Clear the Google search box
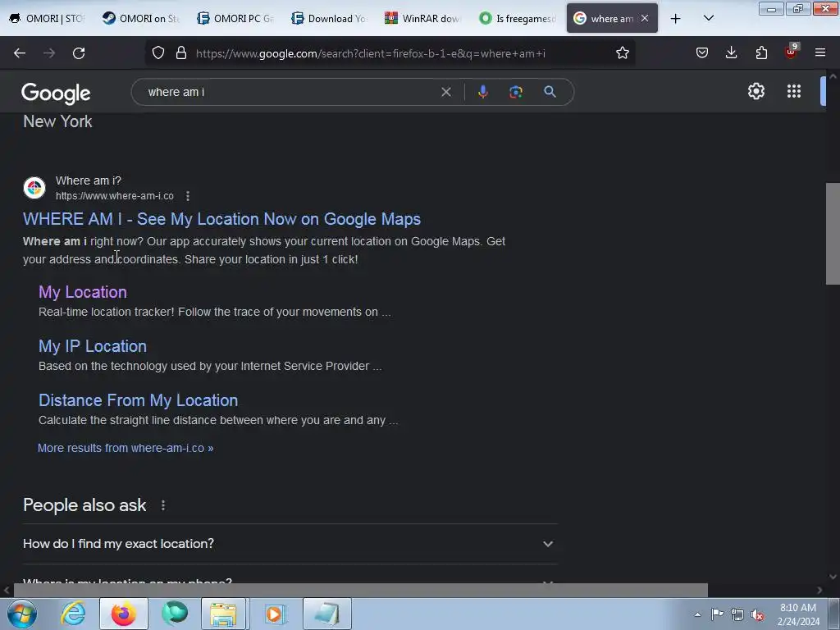The height and width of the screenshot is (630, 840). click(445, 92)
